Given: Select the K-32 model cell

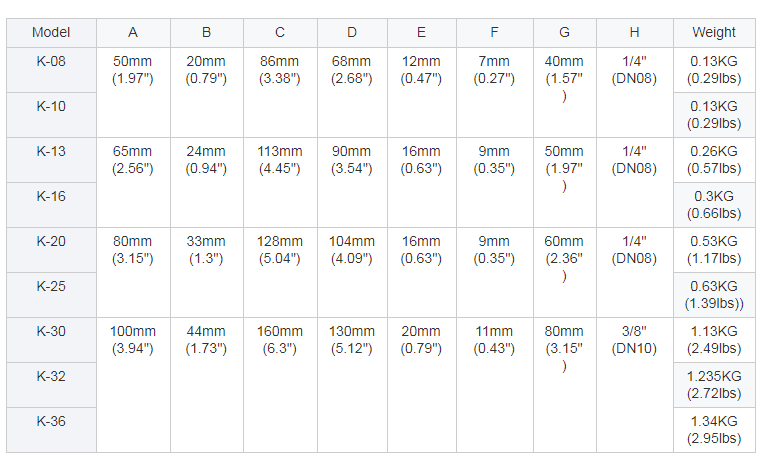Looking at the screenshot, I should (51, 376).
